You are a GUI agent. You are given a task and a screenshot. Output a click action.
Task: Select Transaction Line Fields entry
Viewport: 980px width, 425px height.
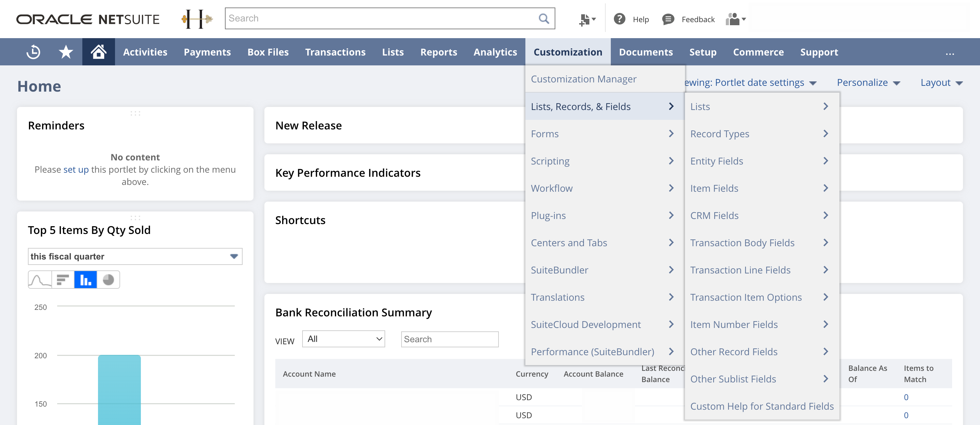(762, 270)
